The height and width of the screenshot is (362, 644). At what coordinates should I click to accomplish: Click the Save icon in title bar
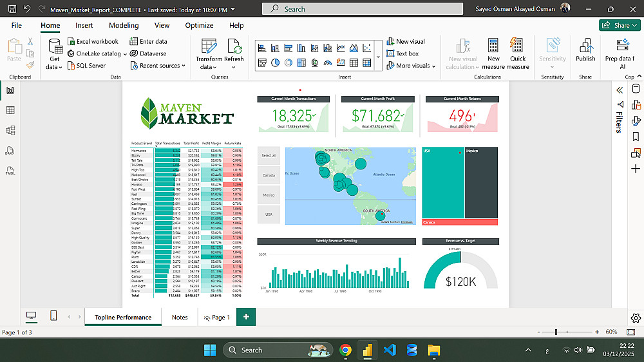click(12, 8)
